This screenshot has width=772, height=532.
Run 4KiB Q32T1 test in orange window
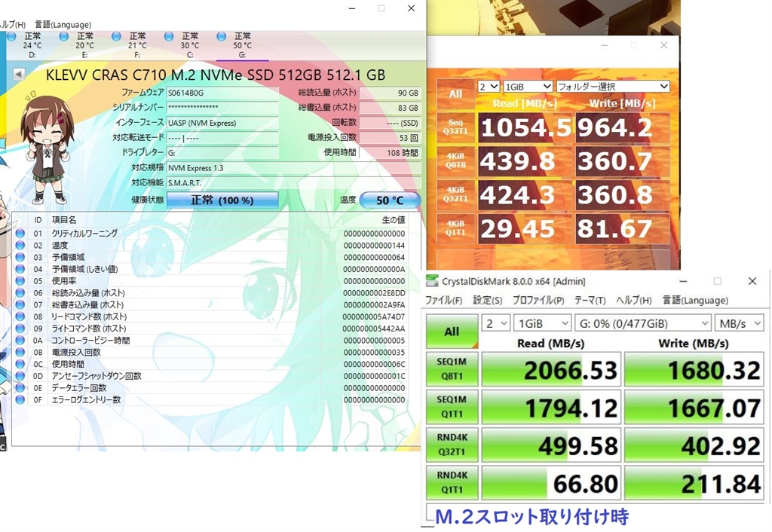click(455, 195)
